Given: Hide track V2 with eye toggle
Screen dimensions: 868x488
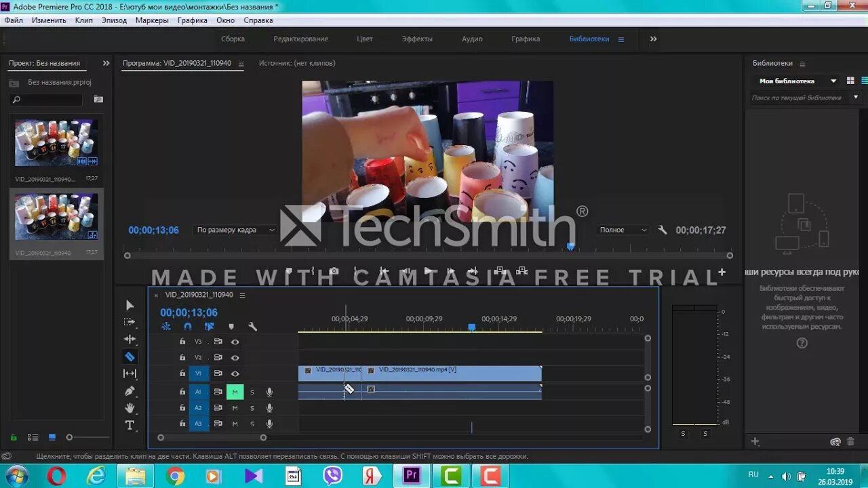Looking at the screenshot, I should pyautogui.click(x=235, y=358).
